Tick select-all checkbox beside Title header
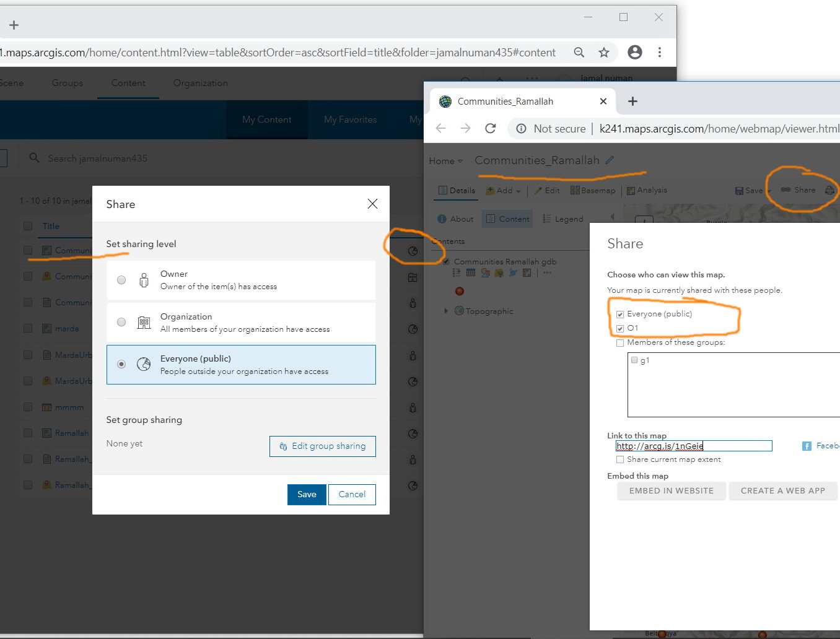 tap(28, 226)
